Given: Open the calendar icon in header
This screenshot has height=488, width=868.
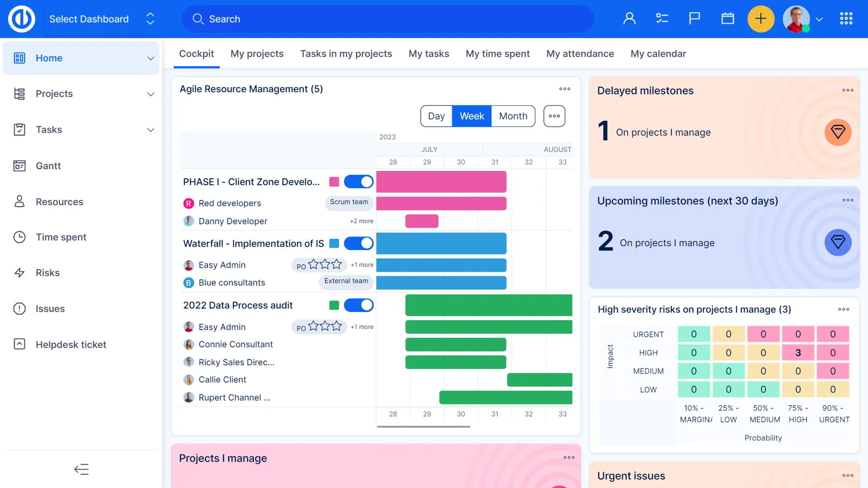Looking at the screenshot, I should click(x=727, y=19).
